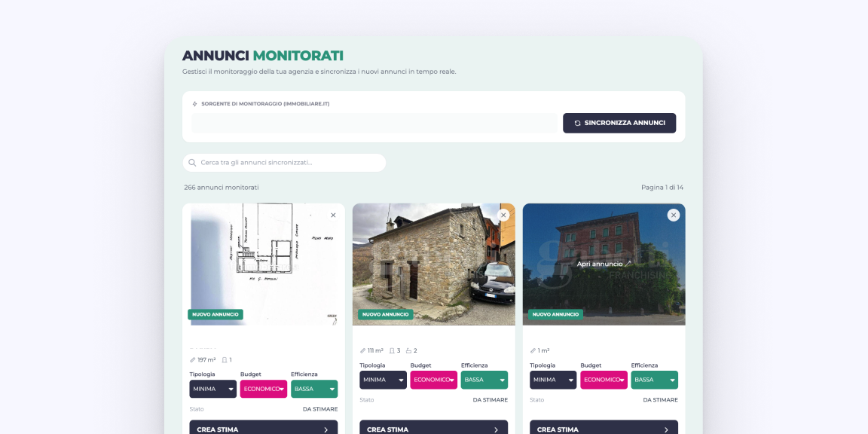868x434 pixels.
Task: Click the sync icon in Sincronizza Annunci
Action: (x=578, y=123)
